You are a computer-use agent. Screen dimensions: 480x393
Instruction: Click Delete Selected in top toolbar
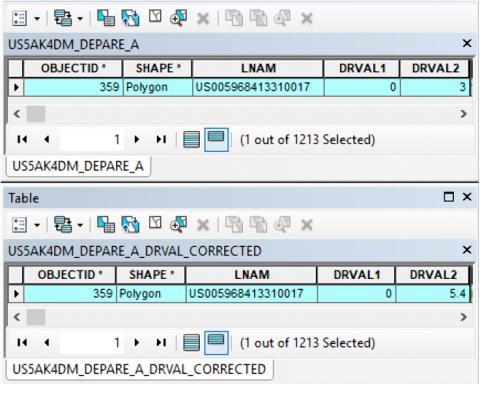click(203, 19)
